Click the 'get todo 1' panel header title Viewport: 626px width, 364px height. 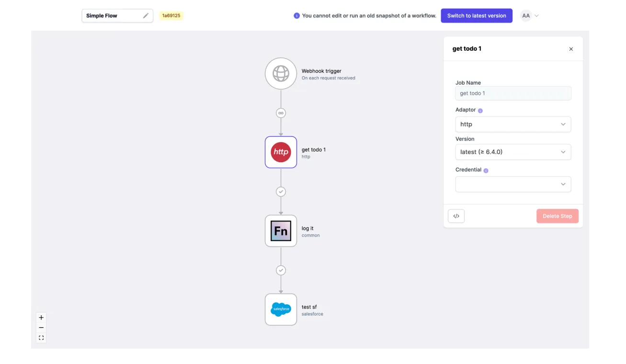[467, 49]
